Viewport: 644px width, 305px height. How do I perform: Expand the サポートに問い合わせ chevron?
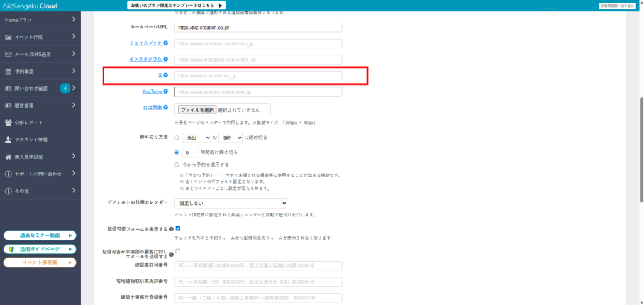point(73,174)
